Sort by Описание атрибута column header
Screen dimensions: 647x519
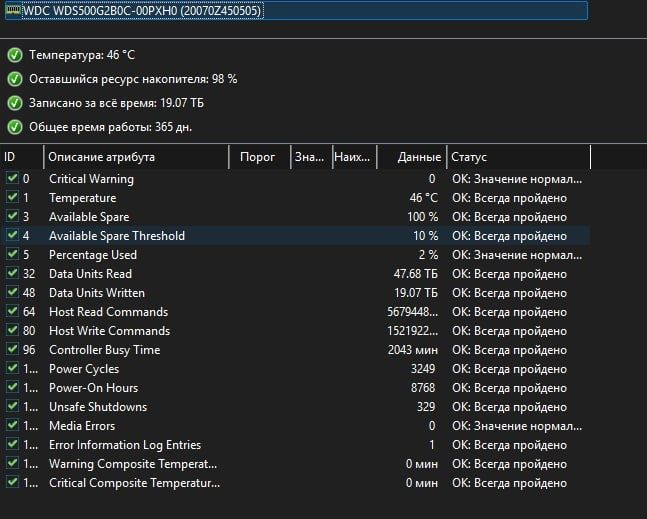tap(136, 157)
